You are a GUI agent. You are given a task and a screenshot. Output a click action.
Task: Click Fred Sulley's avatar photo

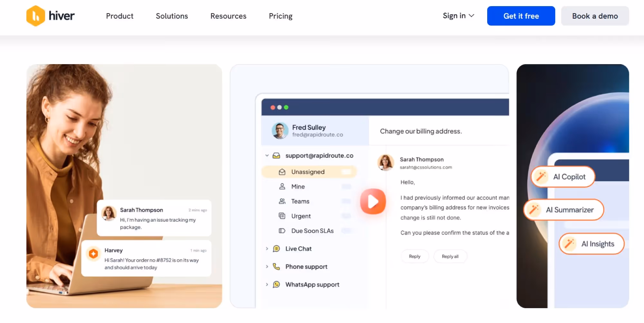click(280, 131)
